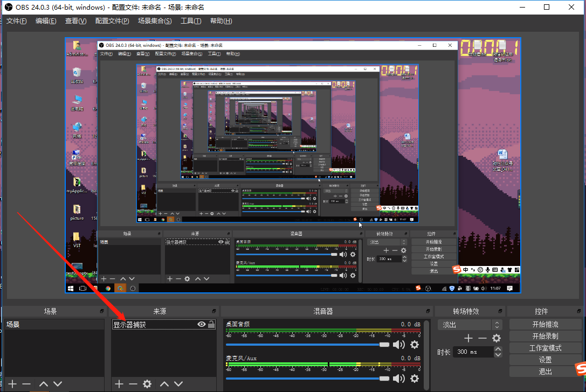Add a new source with the plus icon

coord(119,384)
